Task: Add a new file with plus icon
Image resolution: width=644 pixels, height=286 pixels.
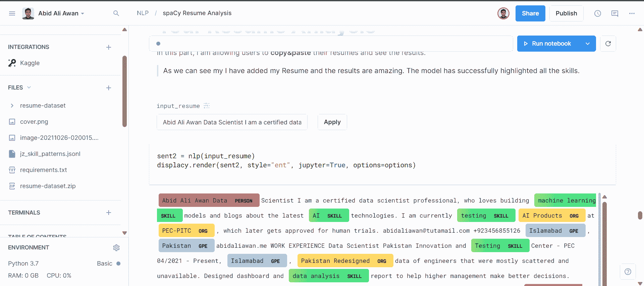Action: [x=109, y=88]
